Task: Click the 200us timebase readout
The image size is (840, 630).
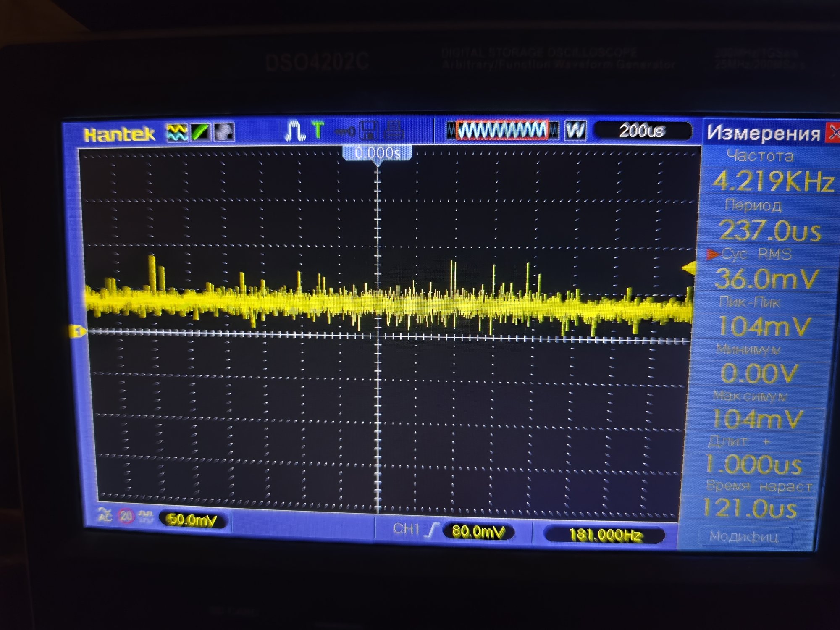Action: click(642, 131)
